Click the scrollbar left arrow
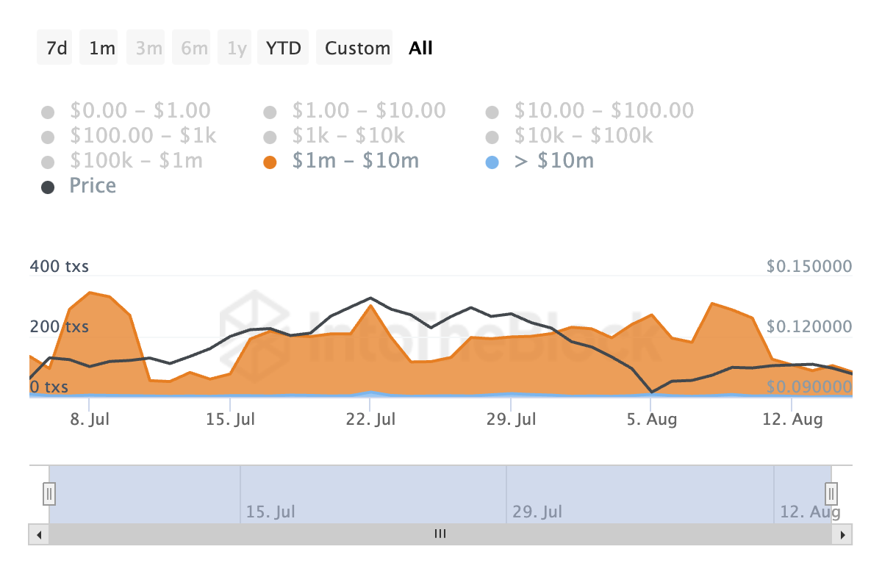This screenshot has width=882, height=588. click(x=38, y=534)
